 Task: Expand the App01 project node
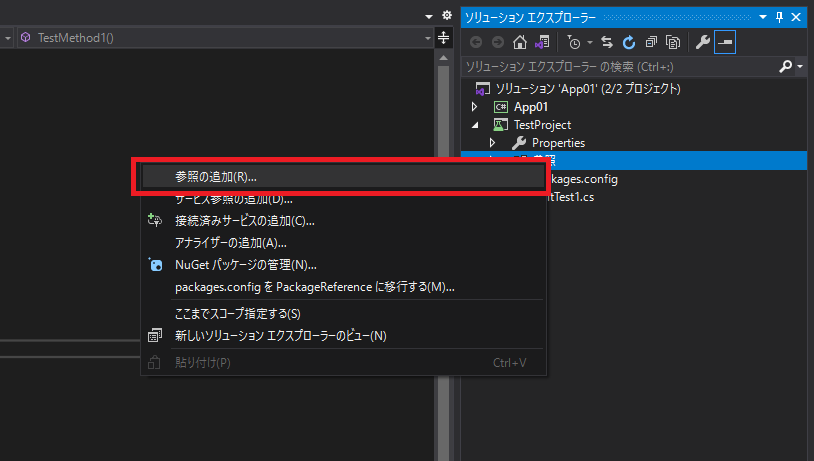click(x=475, y=107)
